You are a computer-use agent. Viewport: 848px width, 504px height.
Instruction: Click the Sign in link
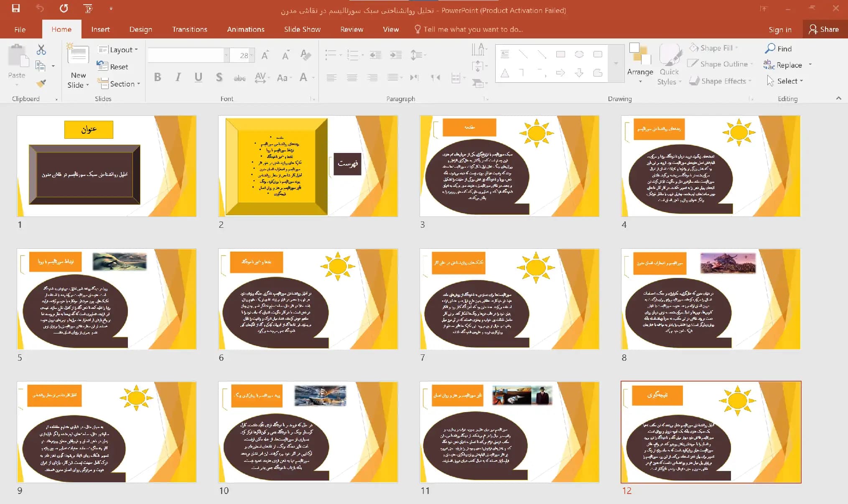tap(780, 30)
